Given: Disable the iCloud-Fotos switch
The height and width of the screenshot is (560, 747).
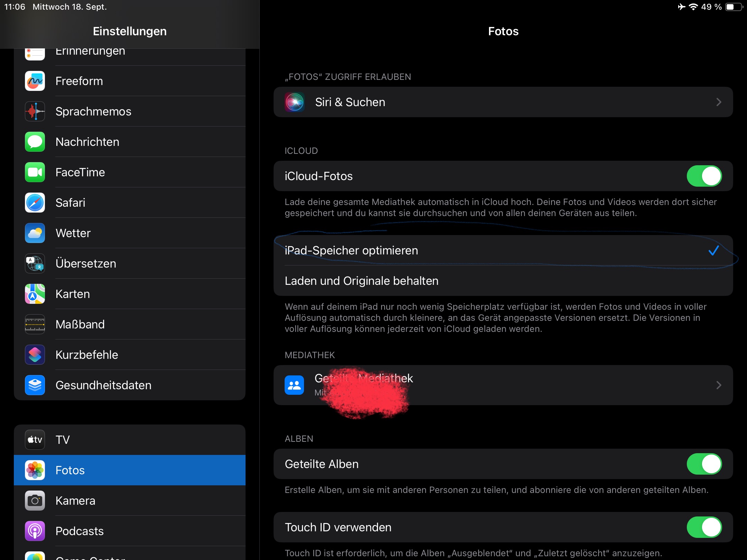Looking at the screenshot, I should tap(704, 176).
